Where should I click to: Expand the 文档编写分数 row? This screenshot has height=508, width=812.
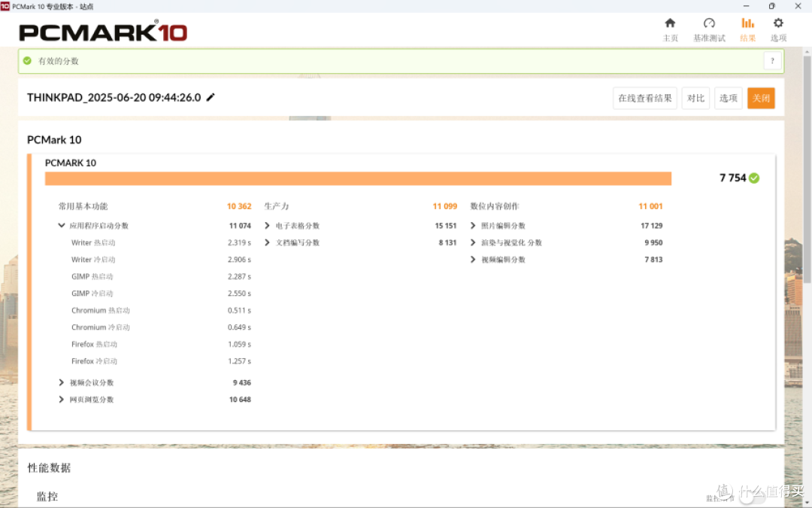pyautogui.click(x=267, y=242)
